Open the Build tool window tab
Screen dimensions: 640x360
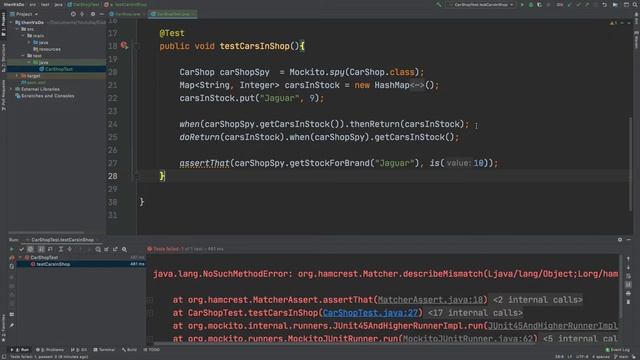(x=129, y=350)
